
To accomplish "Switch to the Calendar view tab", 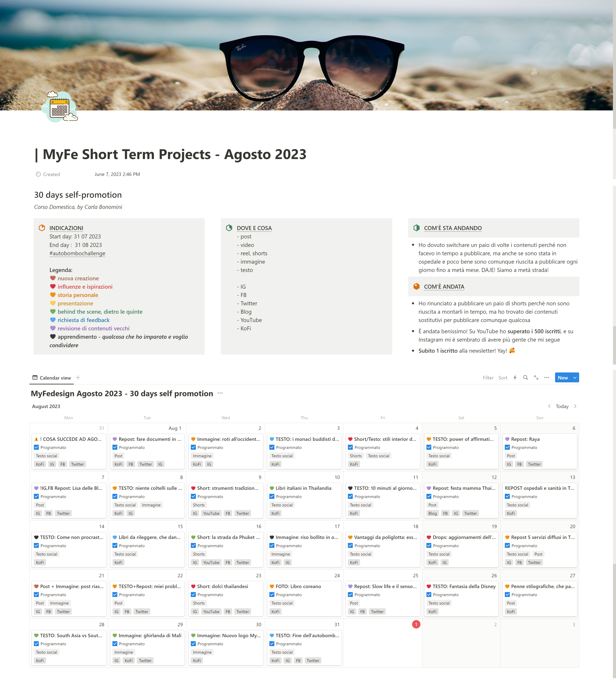I will point(51,377).
